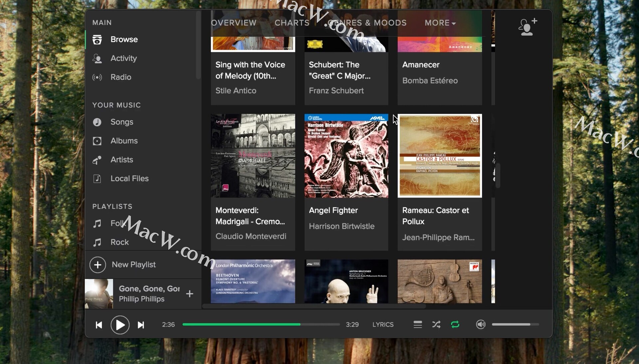Open artist Bomba Estéreo
This screenshot has width=639, height=364.
coord(430,81)
